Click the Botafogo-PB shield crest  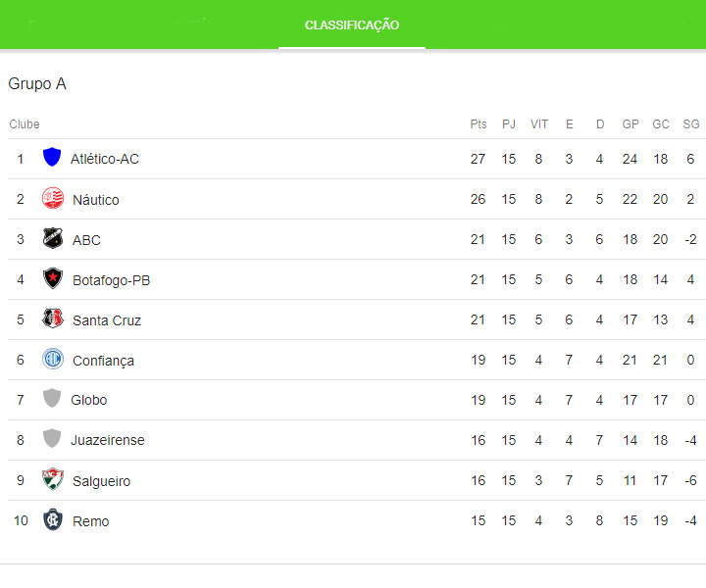[x=53, y=279]
